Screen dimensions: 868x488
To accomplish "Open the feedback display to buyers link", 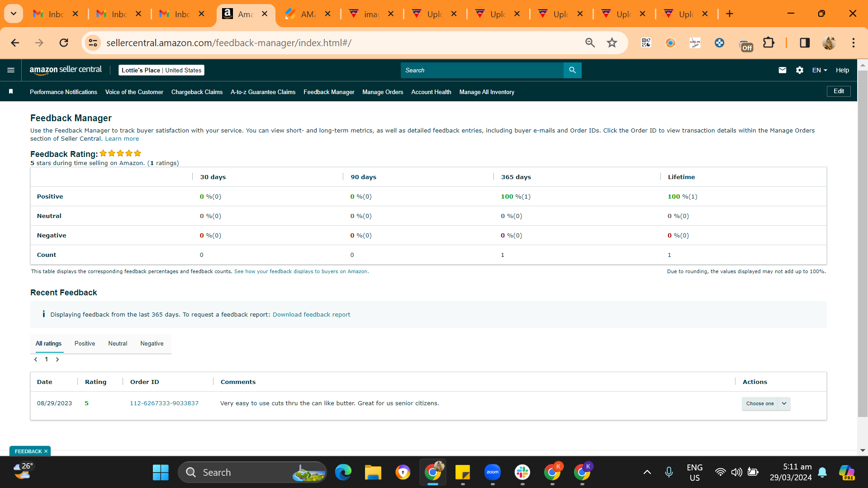I will click(301, 272).
